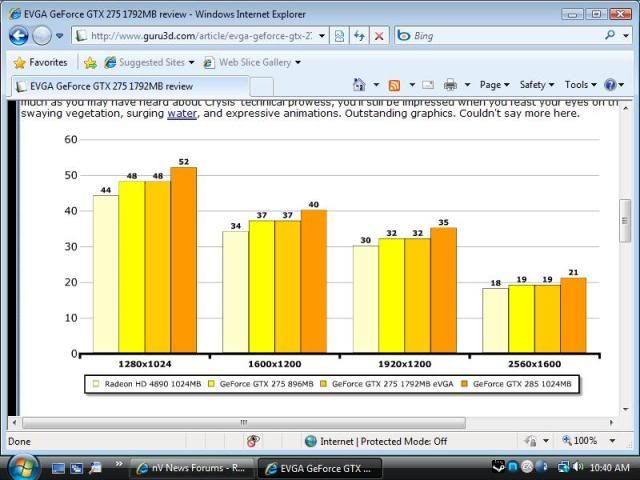Viewport: 640px width, 480px height.
Task: Switch to nV News Forums taskbar window
Action: coord(191,468)
